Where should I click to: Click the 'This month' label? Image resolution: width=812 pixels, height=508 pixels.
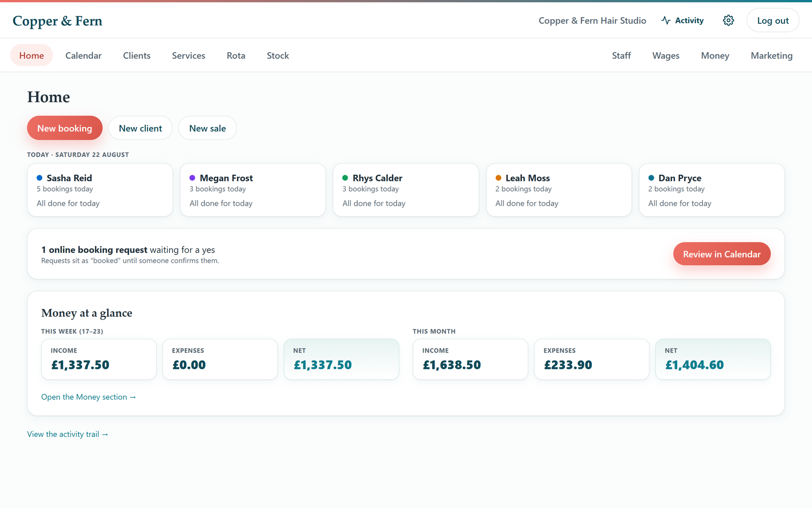coord(434,331)
